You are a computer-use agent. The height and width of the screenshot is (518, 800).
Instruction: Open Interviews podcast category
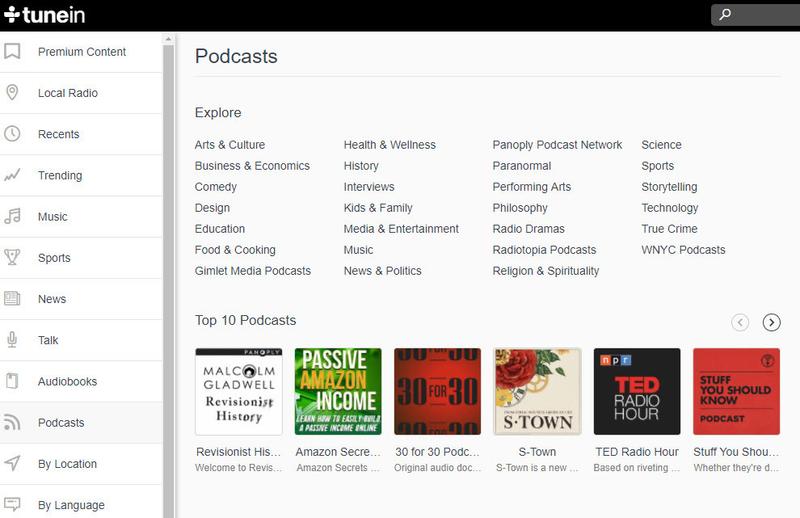[369, 187]
